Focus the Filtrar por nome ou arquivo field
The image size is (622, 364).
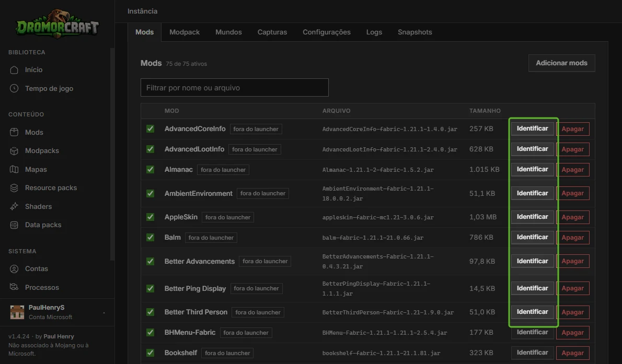tap(235, 88)
